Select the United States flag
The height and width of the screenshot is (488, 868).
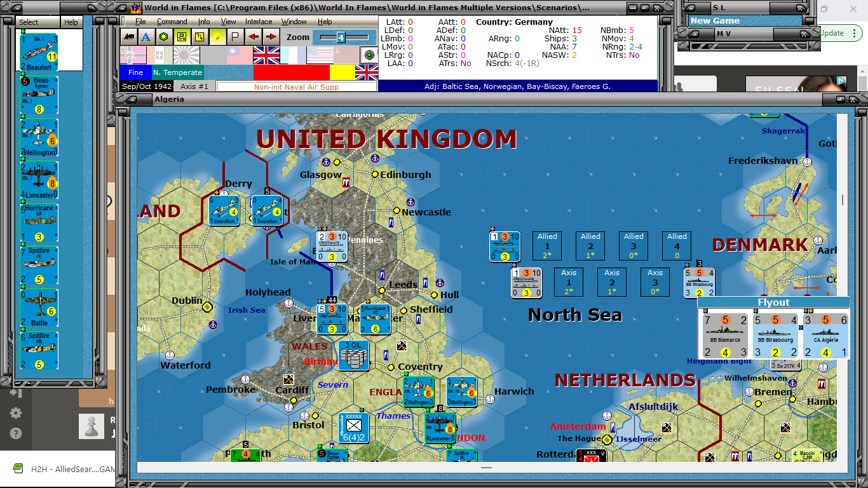320,55
